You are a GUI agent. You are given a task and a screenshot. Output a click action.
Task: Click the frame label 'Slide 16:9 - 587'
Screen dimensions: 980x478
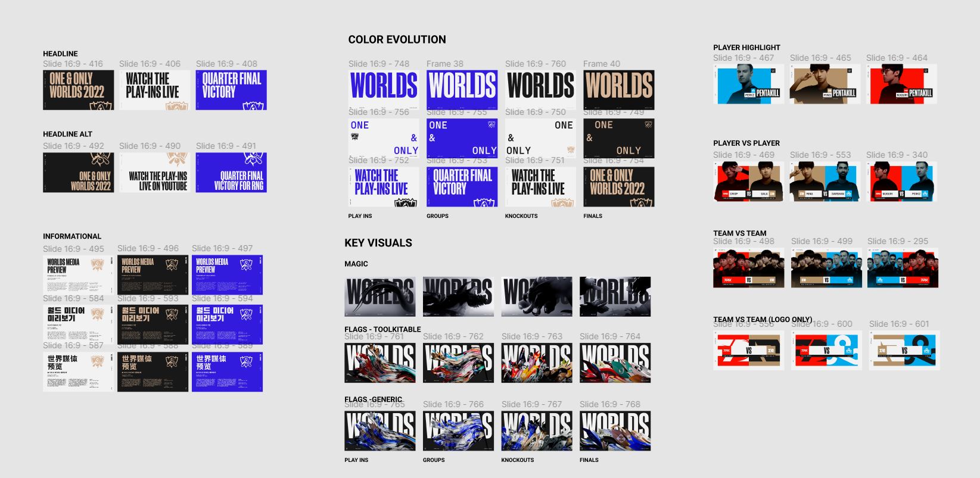tap(73, 345)
